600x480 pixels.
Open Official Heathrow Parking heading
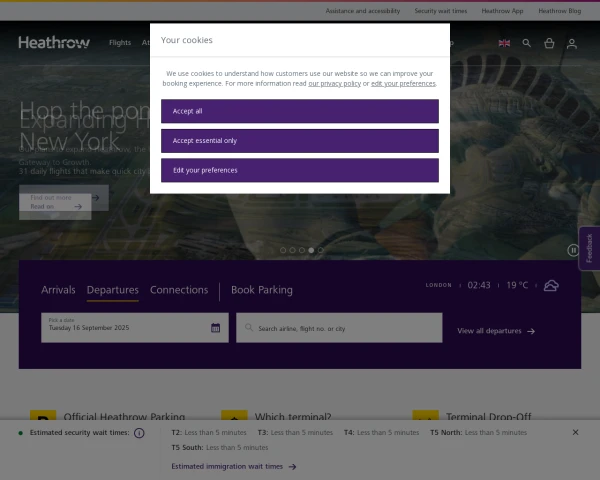[124, 416]
